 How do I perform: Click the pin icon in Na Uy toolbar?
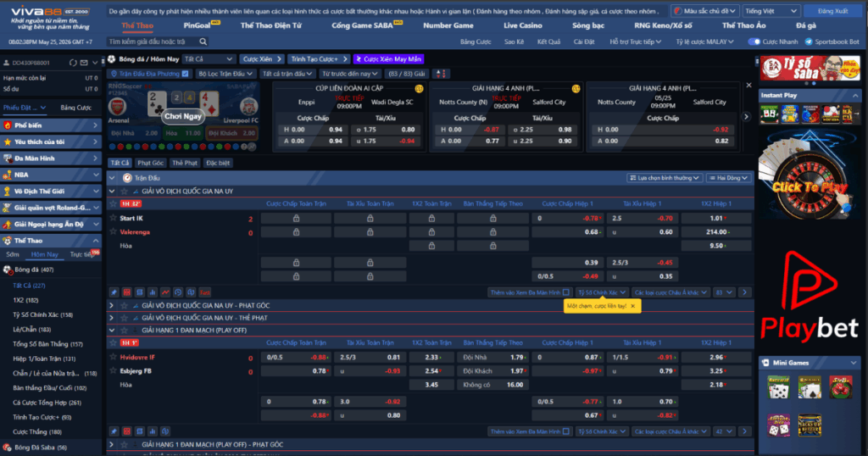[x=114, y=292]
